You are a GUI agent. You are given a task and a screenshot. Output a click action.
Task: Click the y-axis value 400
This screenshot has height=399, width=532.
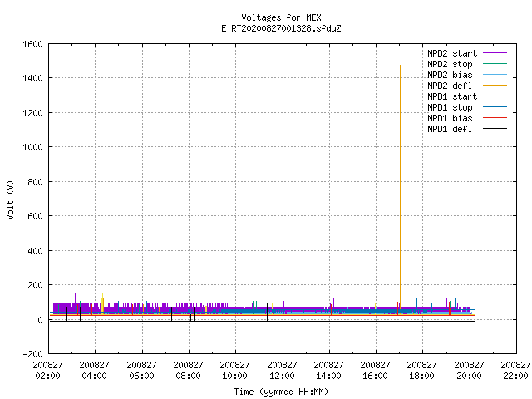click(x=35, y=251)
